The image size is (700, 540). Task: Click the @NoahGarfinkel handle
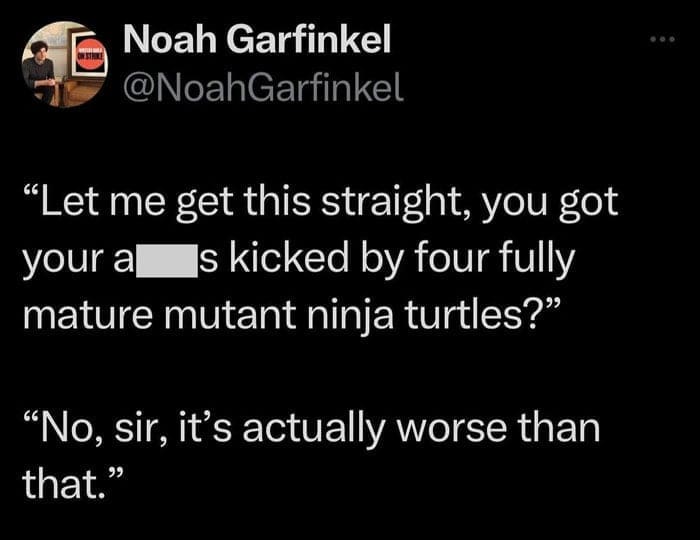pos(264,89)
